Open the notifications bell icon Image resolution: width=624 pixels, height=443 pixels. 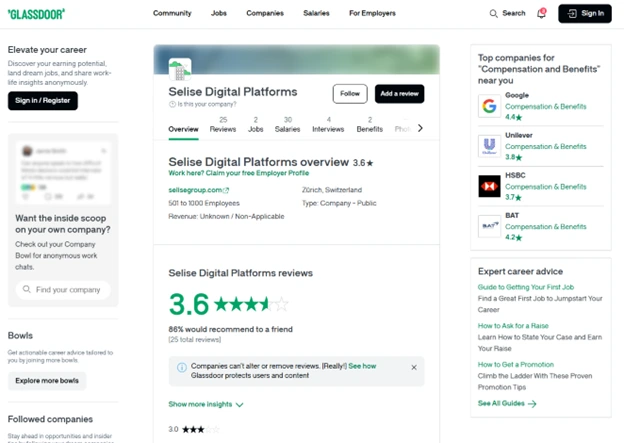point(541,13)
